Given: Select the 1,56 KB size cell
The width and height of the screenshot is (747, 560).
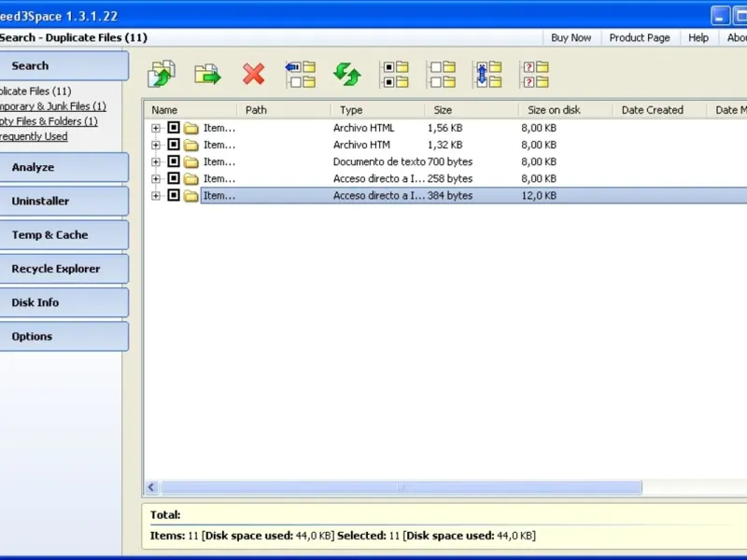Looking at the screenshot, I should 445,128.
